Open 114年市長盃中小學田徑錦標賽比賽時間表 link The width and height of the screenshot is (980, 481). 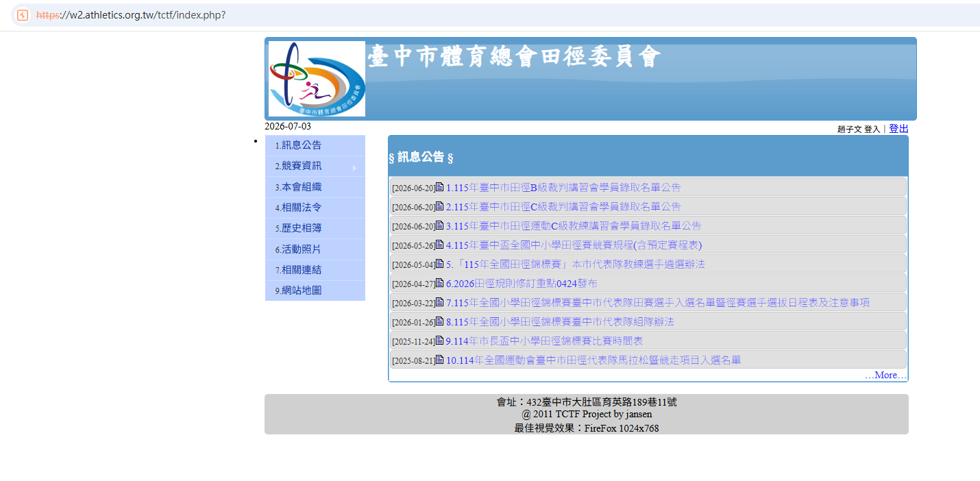coord(544,341)
